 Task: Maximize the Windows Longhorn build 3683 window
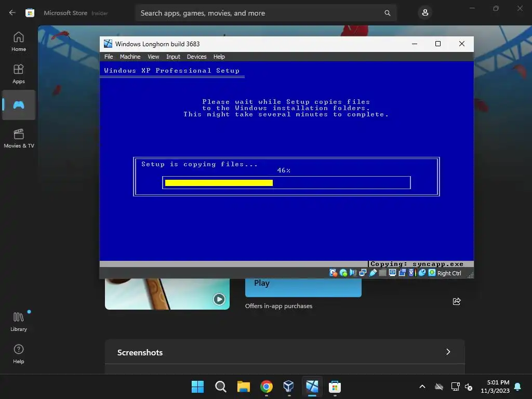click(438, 44)
